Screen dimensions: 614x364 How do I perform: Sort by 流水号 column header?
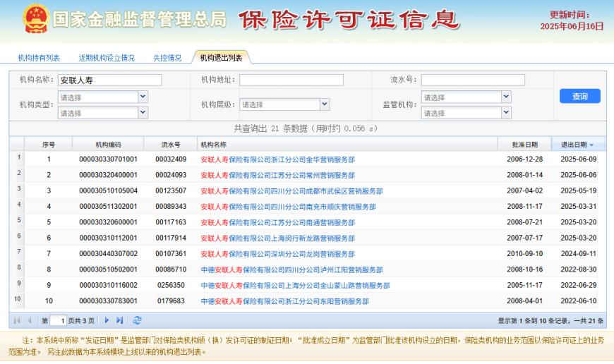pos(171,145)
